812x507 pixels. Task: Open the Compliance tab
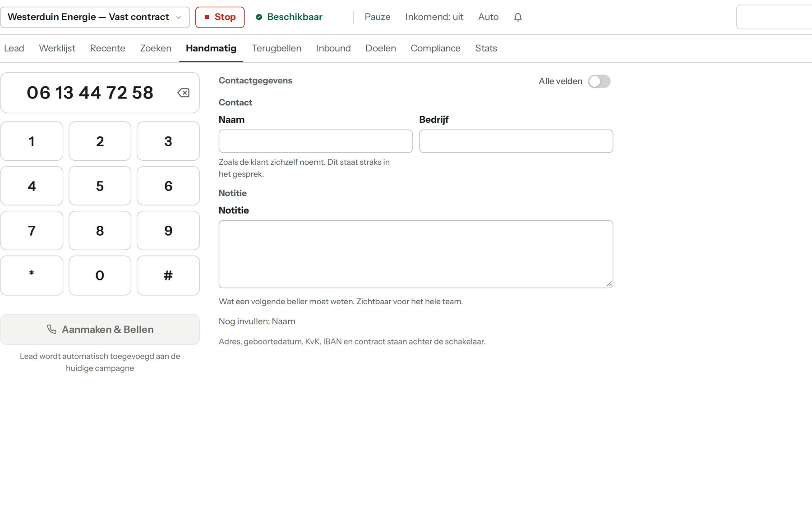pyautogui.click(x=435, y=48)
